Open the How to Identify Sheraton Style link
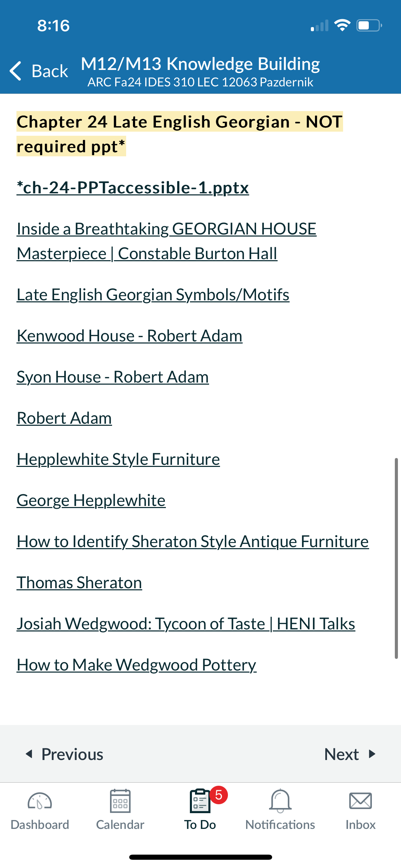The image size is (401, 868). point(193,542)
